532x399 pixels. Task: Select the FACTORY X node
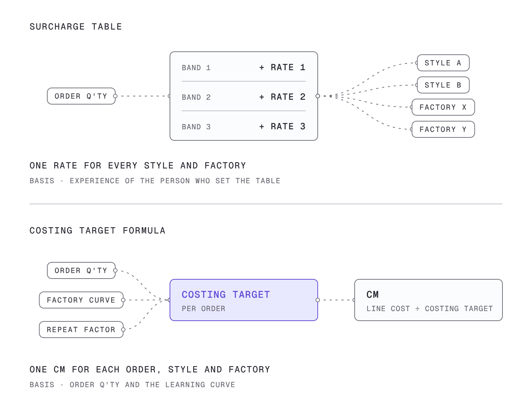pyautogui.click(x=443, y=107)
